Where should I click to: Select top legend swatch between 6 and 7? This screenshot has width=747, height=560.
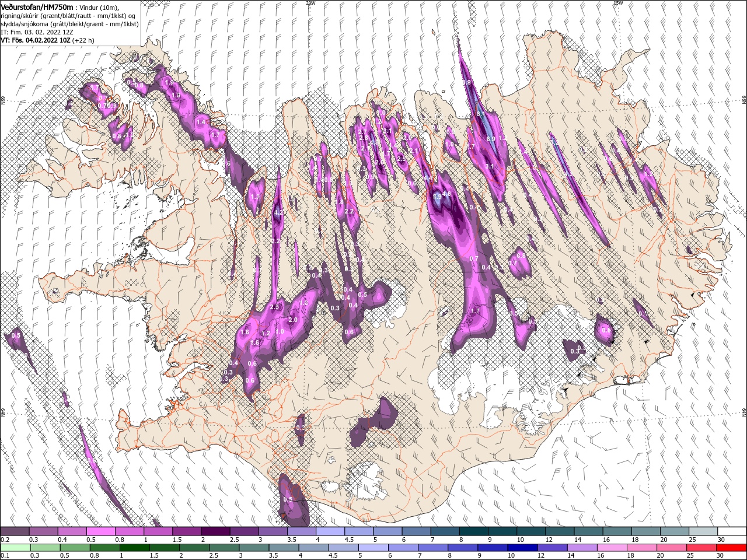click(416, 531)
